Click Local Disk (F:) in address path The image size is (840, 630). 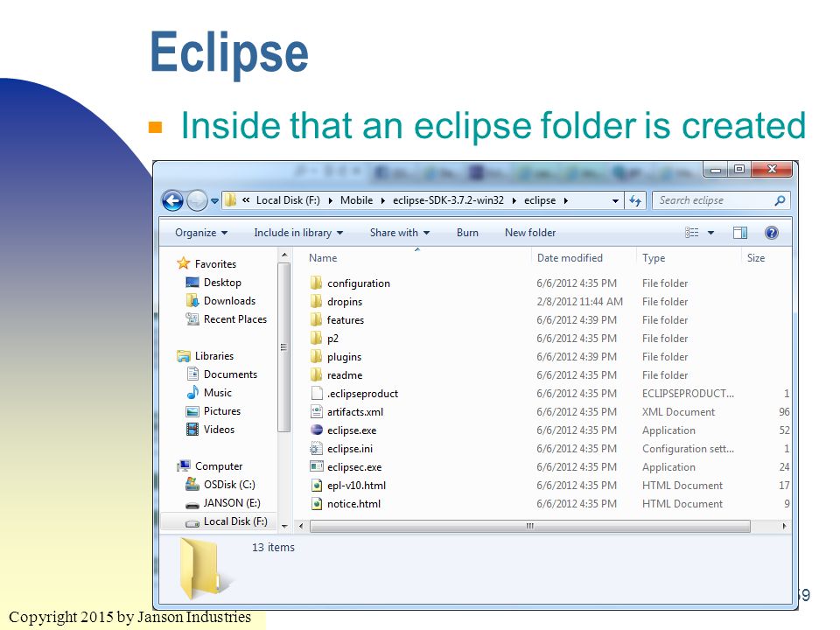pyautogui.click(x=288, y=200)
